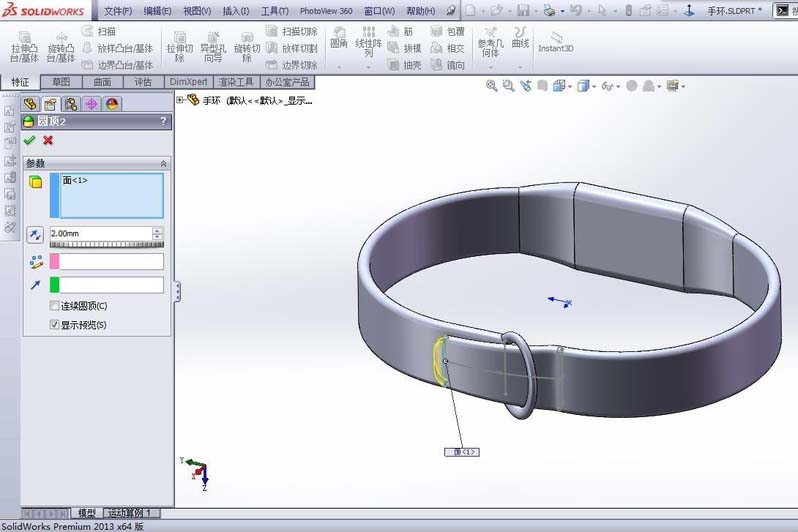This screenshot has height=532, width=798.
Task: Open the PropertyManager tab icon
Action: [50, 104]
